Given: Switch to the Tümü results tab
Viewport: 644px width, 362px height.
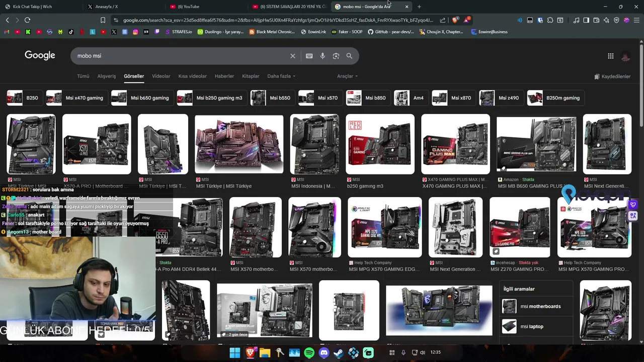Looking at the screenshot, I should 83,76.
